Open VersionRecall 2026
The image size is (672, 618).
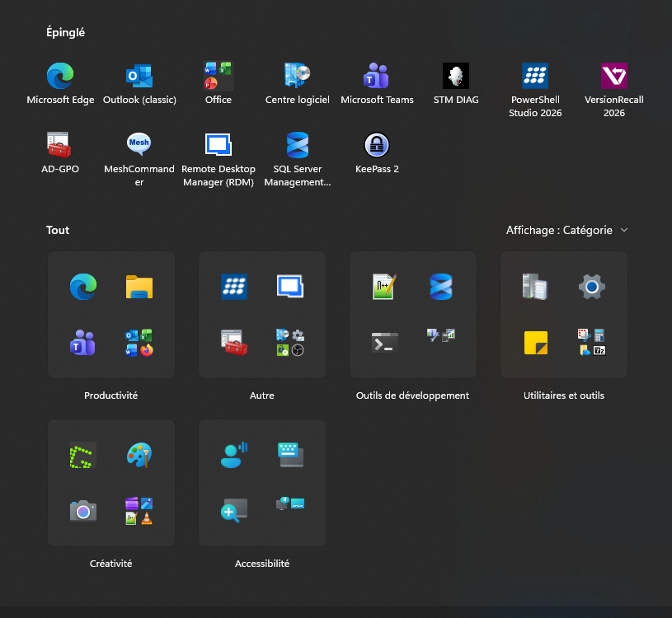(x=614, y=90)
